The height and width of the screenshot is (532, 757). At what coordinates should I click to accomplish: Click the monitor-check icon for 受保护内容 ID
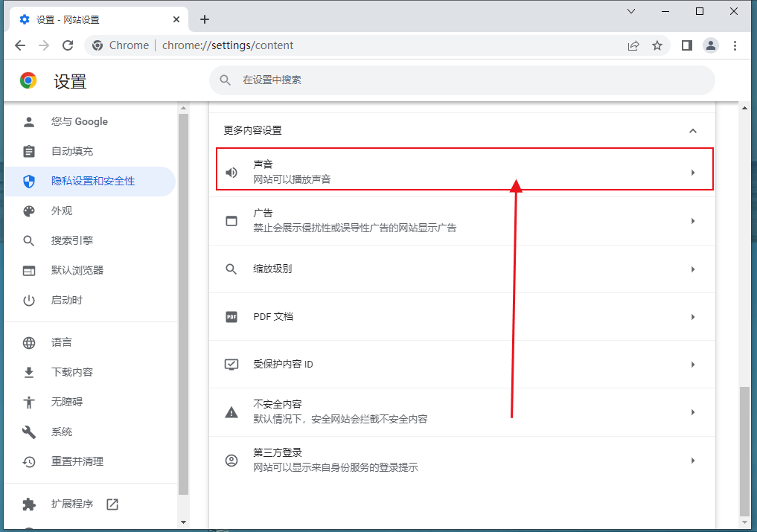click(x=231, y=365)
